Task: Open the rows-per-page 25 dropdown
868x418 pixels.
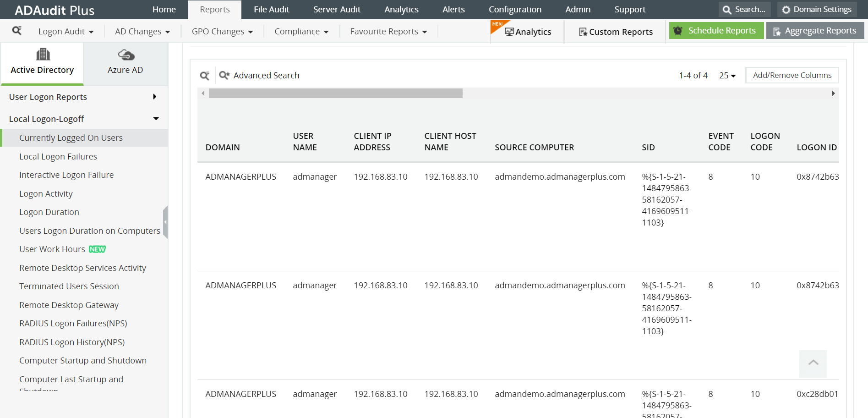Action: point(727,76)
